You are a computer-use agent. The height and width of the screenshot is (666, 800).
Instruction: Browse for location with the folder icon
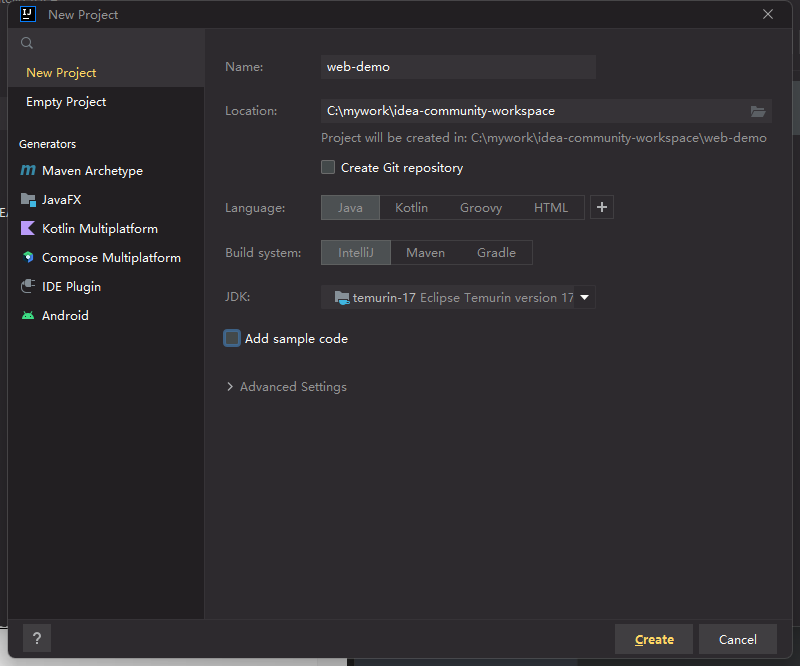[758, 111]
